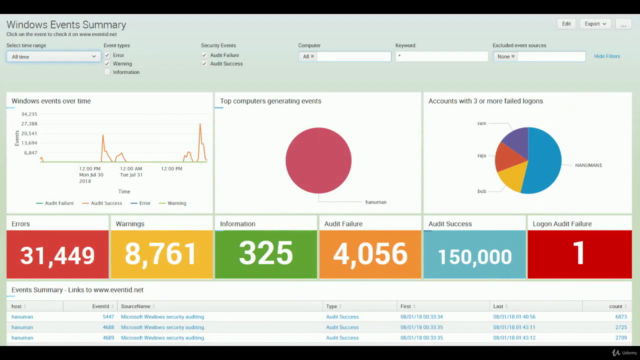
Task: Toggle the Audit Success checkbox
Action: point(204,64)
